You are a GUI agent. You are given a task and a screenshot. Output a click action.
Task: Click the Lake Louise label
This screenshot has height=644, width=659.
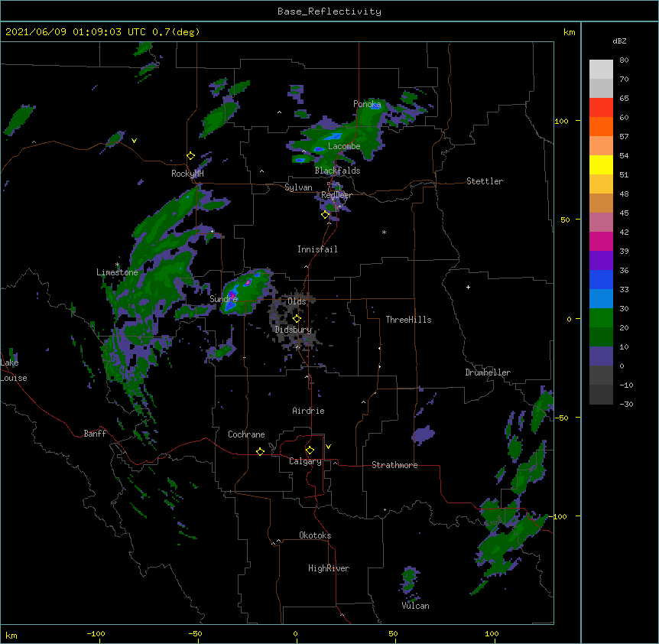click(x=14, y=370)
